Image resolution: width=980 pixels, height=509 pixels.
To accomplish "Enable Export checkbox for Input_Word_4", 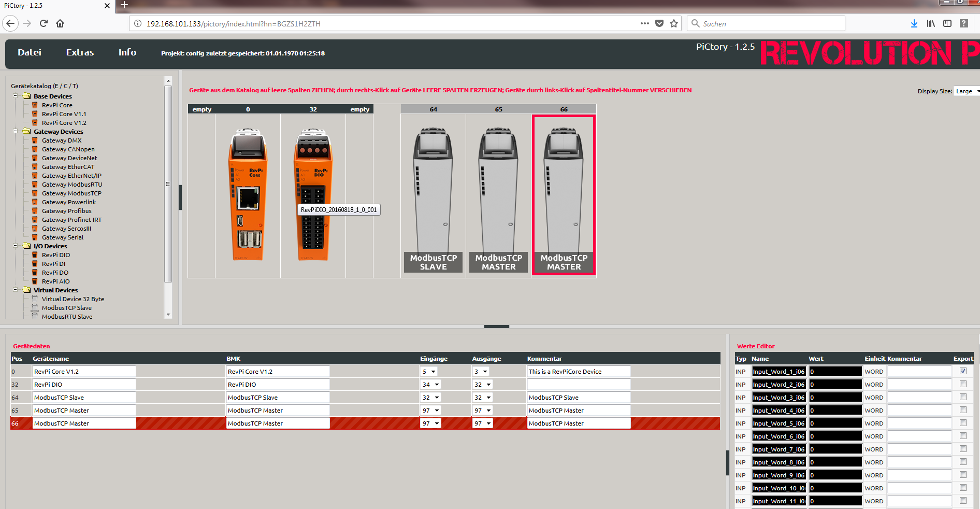I will click(963, 410).
